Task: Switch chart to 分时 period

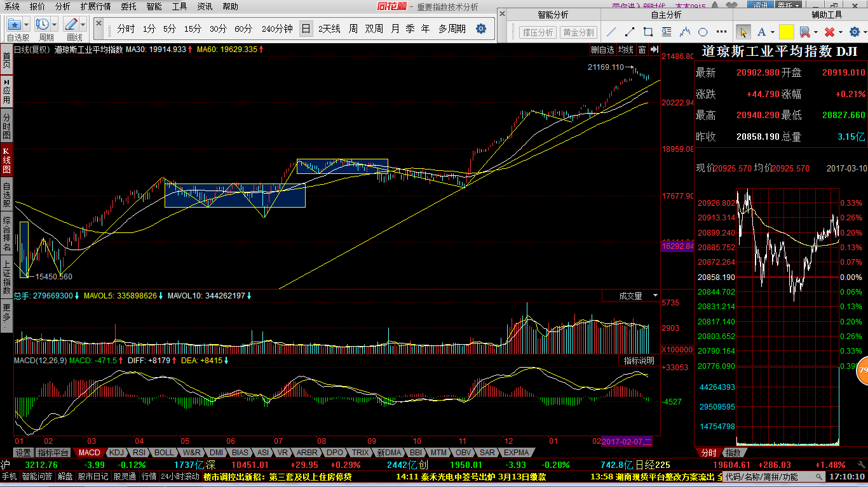Action: pyautogui.click(x=126, y=29)
